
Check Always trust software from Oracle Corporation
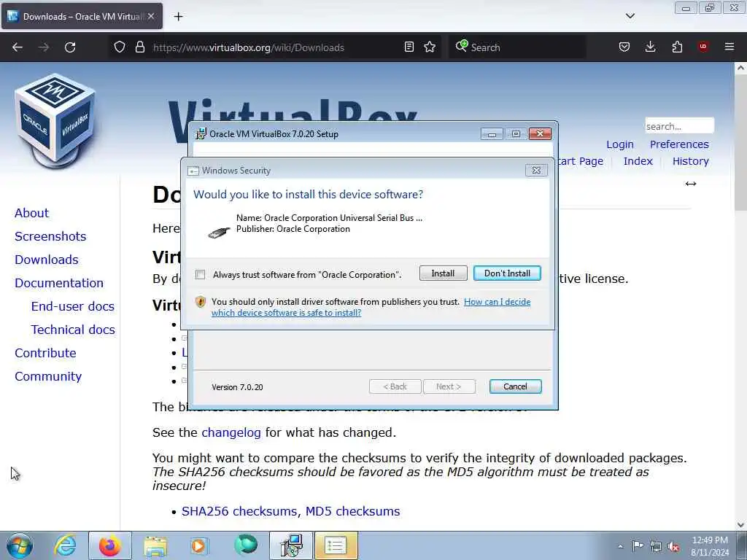click(x=200, y=275)
